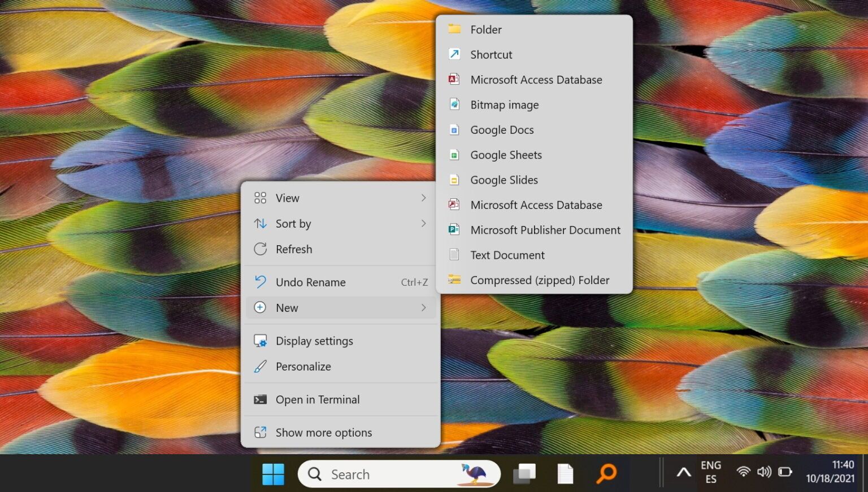Select Undo Rename from the context menu
The image size is (868, 492).
pos(310,282)
